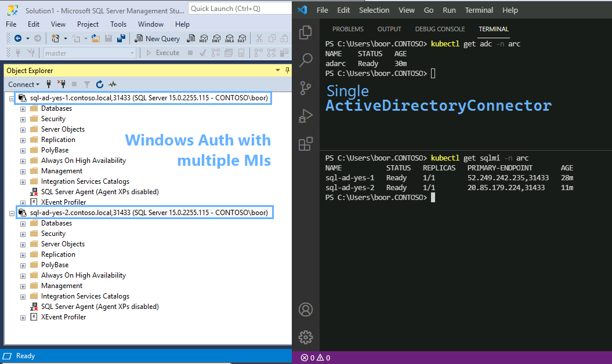The width and height of the screenshot is (612, 364).
Task: Collapse the sql-ad-yes-1 server node
Action: [x=12, y=99]
